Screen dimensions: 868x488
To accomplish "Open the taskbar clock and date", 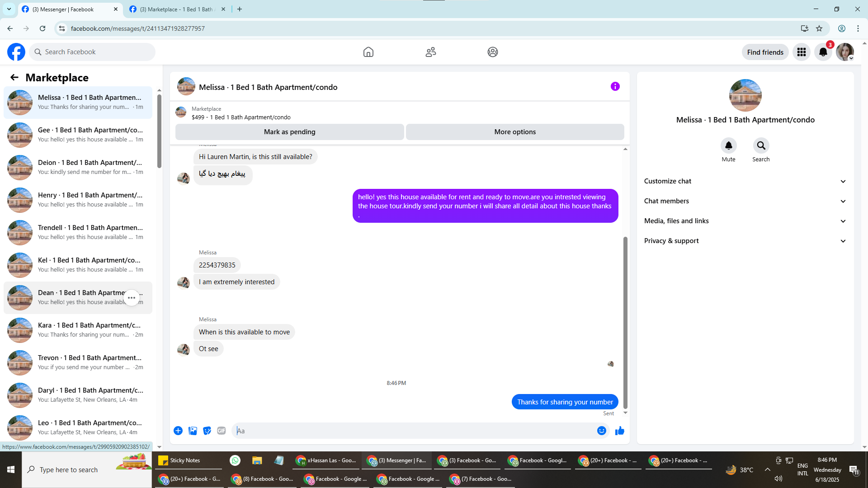I will point(827,470).
